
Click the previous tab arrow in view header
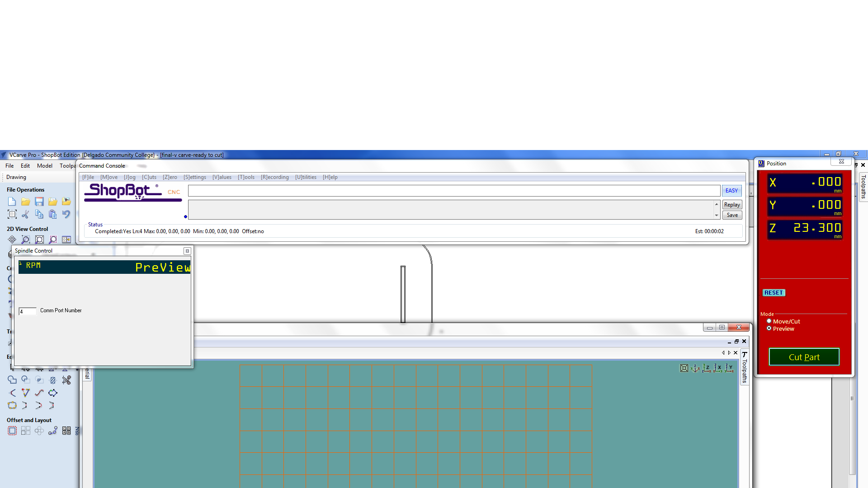[723, 353]
